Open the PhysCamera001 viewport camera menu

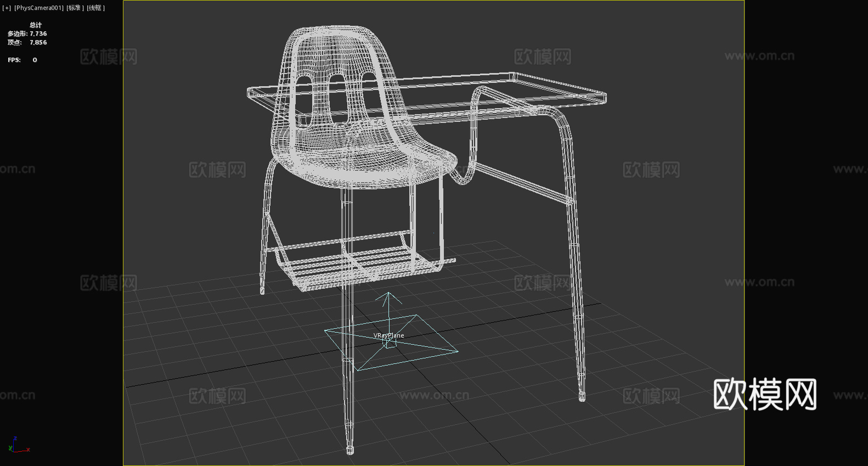39,8
